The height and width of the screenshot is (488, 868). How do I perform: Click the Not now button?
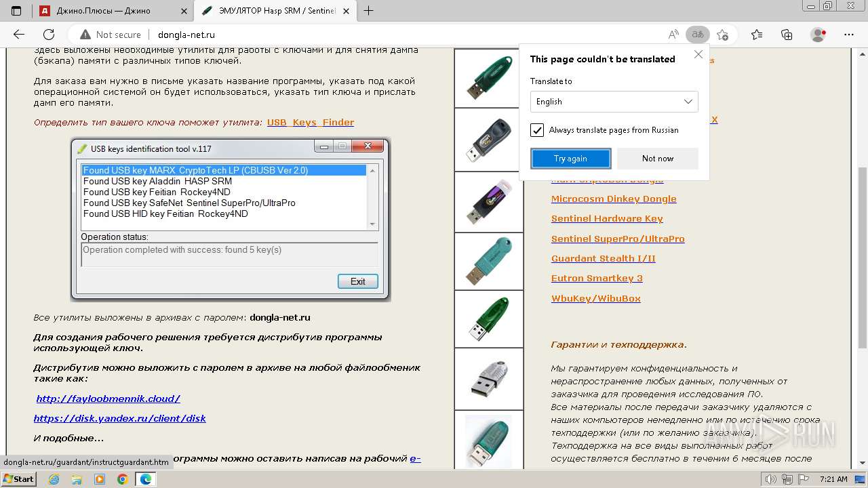[x=658, y=159]
